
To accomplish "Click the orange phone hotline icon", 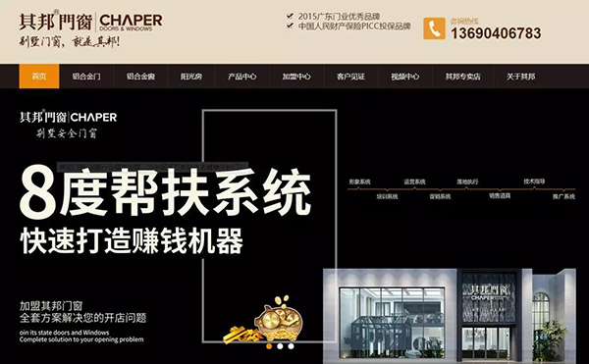I will (x=434, y=28).
